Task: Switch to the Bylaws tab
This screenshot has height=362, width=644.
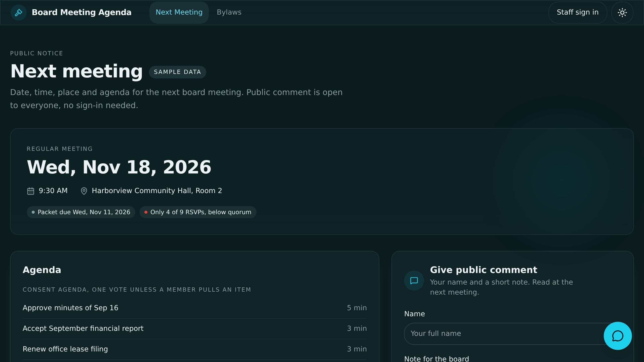Action: [x=229, y=12]
